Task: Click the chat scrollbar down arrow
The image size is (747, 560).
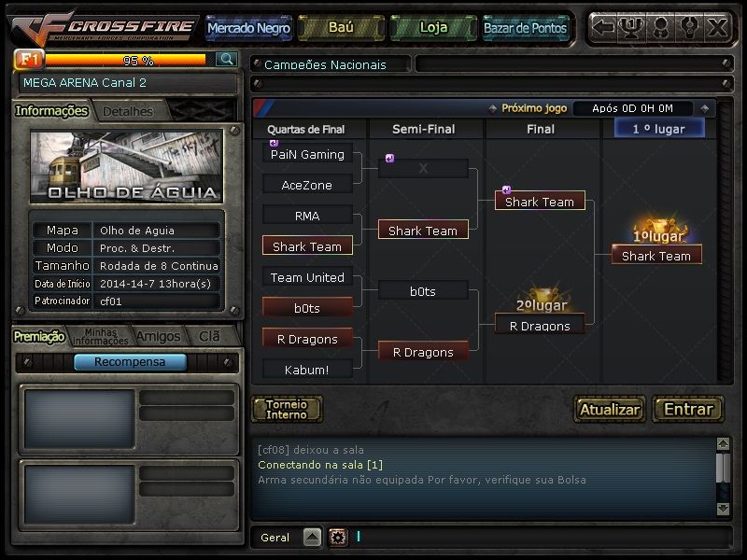Action: (x=723, y=509)
